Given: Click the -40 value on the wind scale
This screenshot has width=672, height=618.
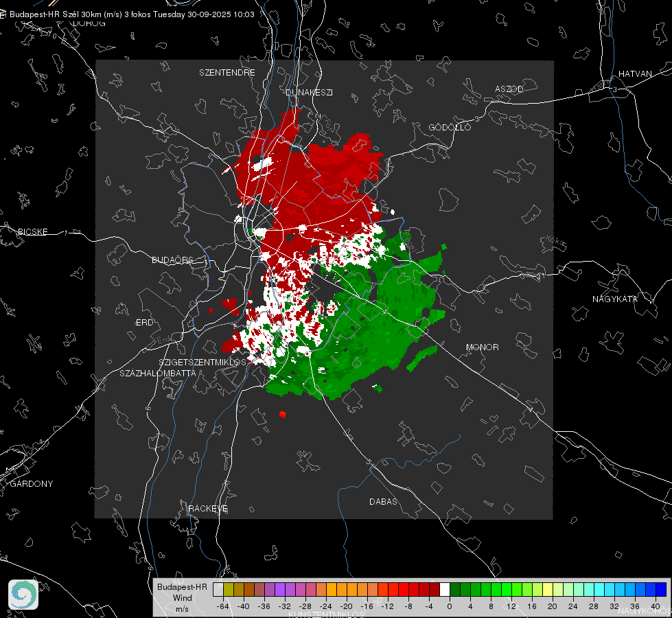Looking at the screenshot, I should pos(243,606).
